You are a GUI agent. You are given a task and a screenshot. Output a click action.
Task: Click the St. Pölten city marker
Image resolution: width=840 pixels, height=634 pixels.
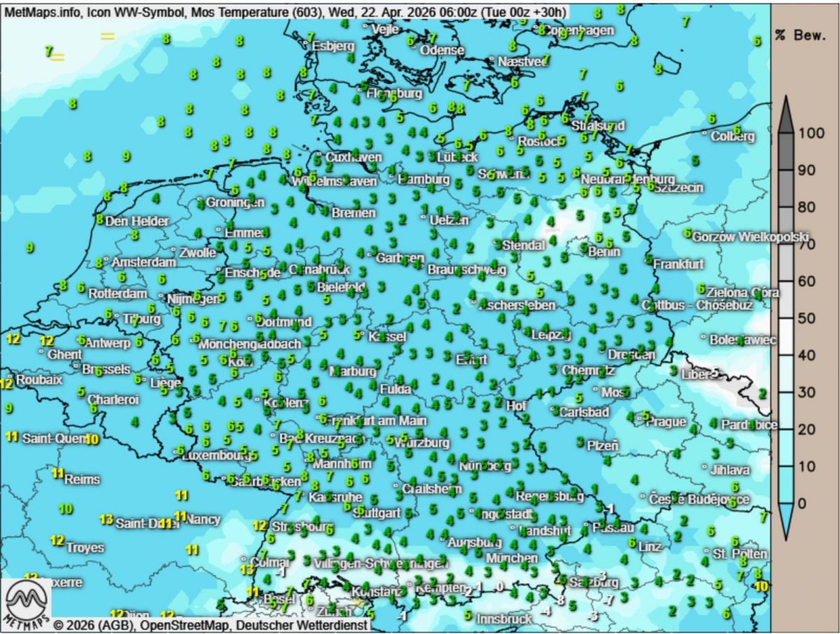(707, 551)
